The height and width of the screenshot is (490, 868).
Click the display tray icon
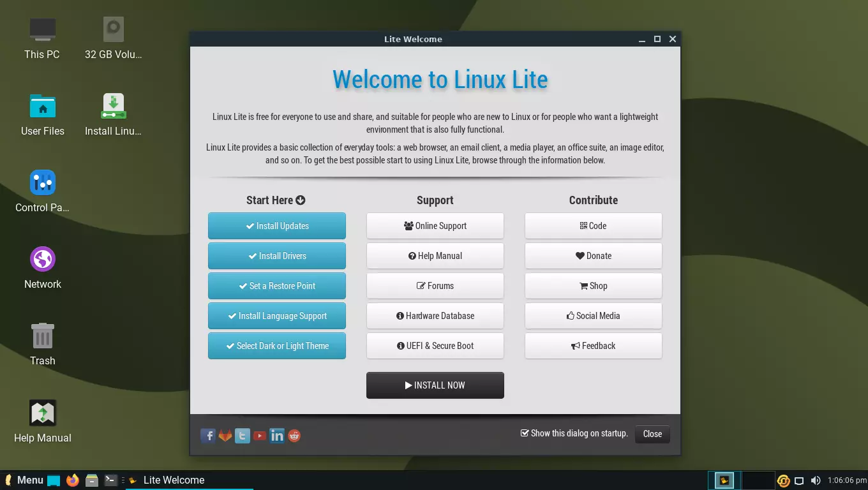[x=799, y=480]
